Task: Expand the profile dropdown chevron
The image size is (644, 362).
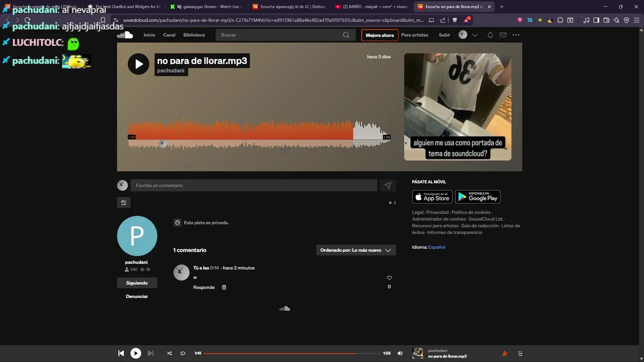Action: [x=474, y=35]
